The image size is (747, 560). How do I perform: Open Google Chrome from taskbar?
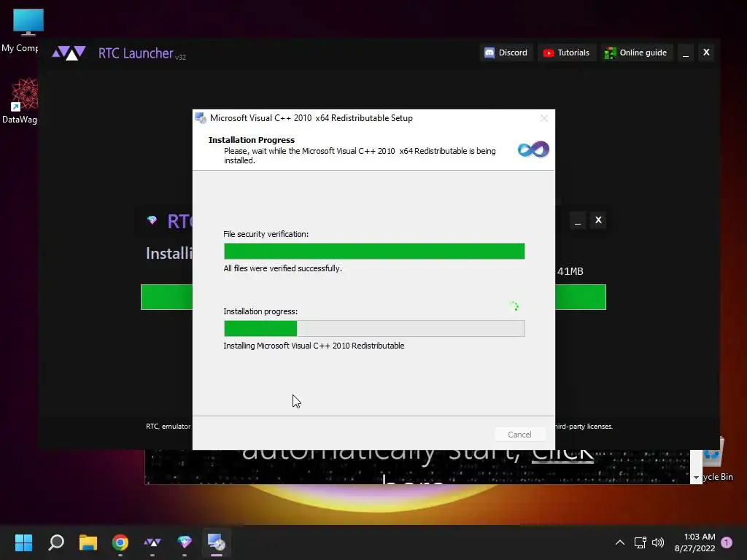(x=120, y=542)
